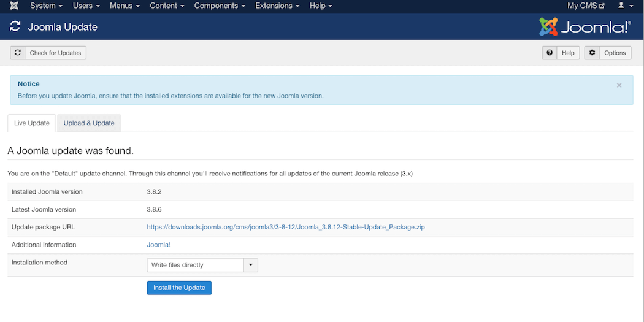Select the Live Update tab
The image size is (644, 322).
[x=31, y=123]
